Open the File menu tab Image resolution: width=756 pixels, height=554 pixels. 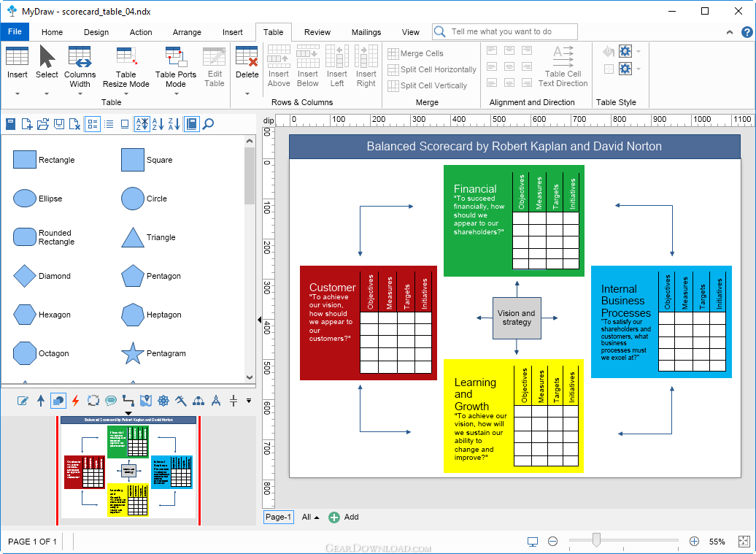[x=15, y=32]
